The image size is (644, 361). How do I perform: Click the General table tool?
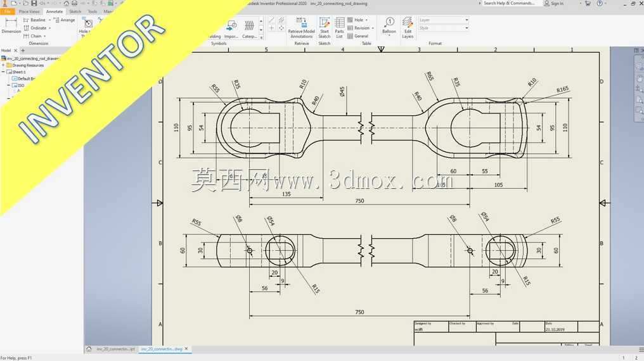click(x=357, y=36)
